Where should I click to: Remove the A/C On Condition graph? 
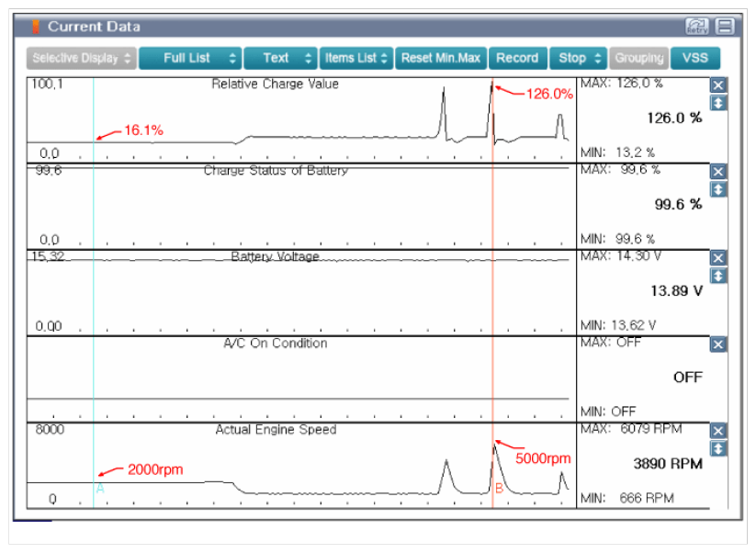point(718,344)
